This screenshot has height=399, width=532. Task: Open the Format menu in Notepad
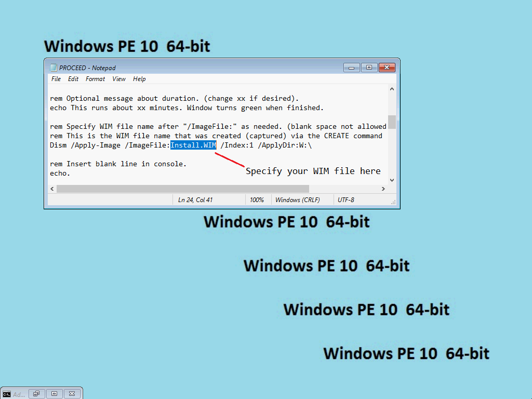[x=95, y=79]
